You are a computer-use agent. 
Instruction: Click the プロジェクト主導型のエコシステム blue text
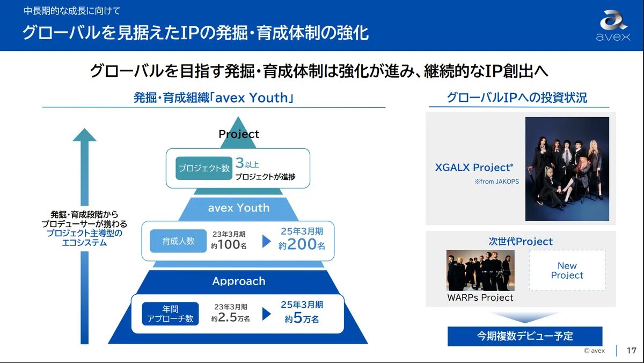(x=84, y=238)
